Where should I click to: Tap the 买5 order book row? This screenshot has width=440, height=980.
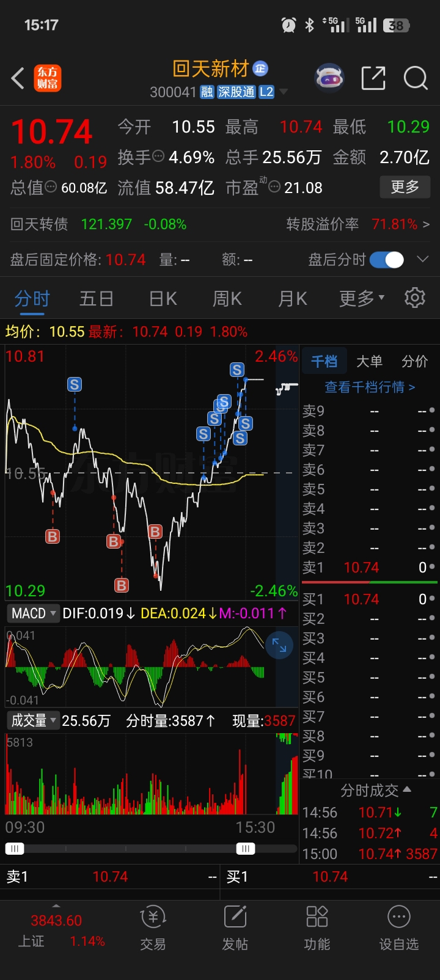tap(369, 678)
